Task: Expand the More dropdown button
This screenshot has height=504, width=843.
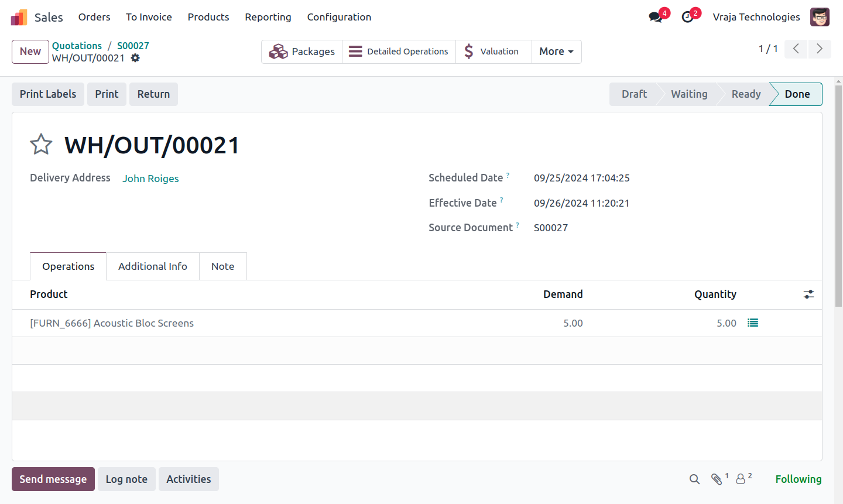Action: (556, 52)
